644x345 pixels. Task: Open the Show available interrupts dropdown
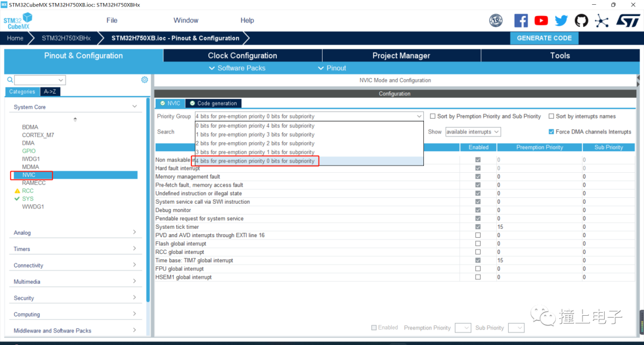pyautogui.click(x=473, y=132)
